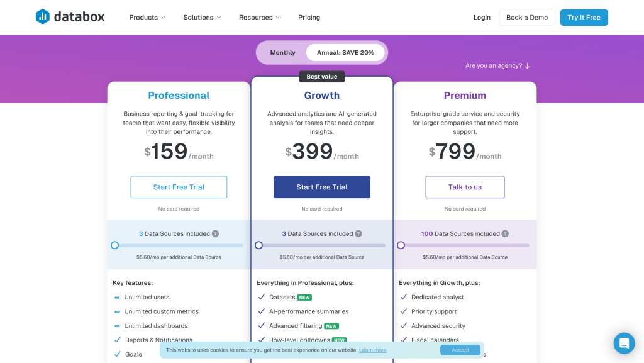The height and width of the screenshot is (363, 644).
Task: Click Premium Data Sources help icon
Action: coord(505,233)
